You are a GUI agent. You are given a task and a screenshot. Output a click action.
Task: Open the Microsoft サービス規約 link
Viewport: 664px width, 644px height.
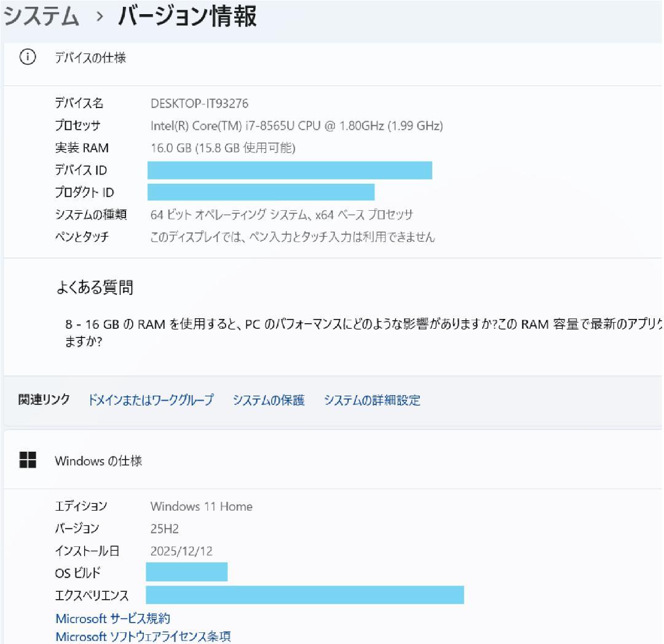tap(114, 618)
